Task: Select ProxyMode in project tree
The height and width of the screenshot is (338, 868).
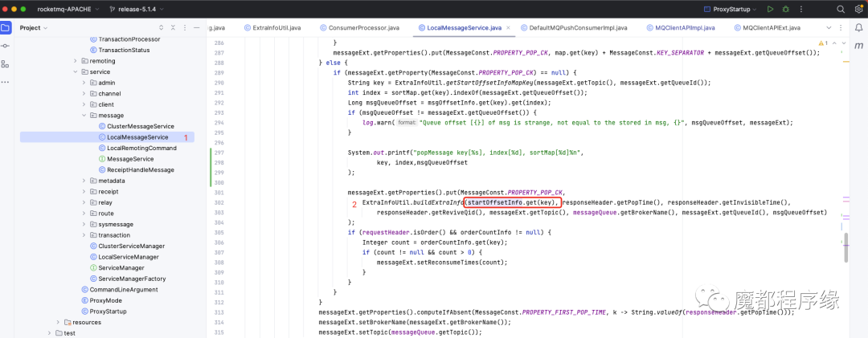Action: pos(107,300)
